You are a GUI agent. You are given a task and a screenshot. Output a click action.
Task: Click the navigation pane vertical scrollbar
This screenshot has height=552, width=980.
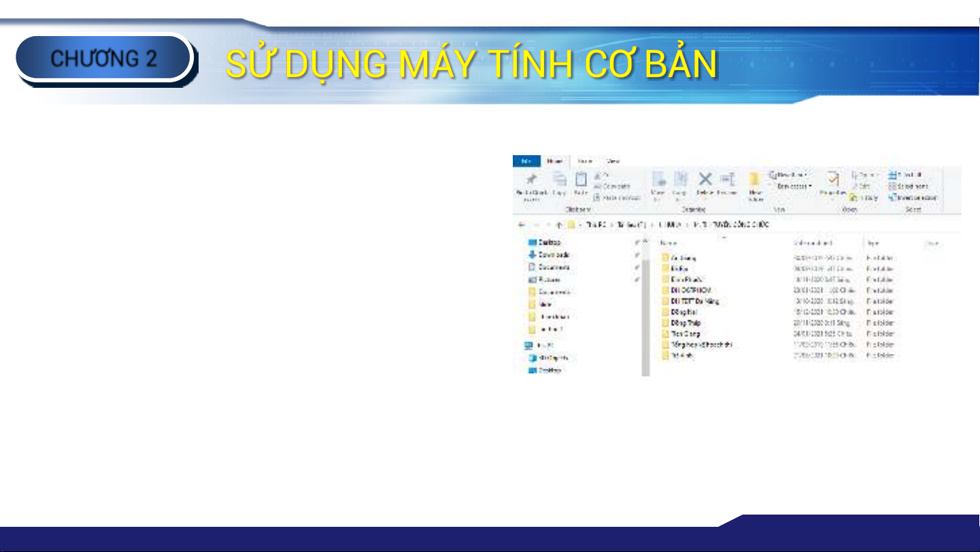[645, 306]
